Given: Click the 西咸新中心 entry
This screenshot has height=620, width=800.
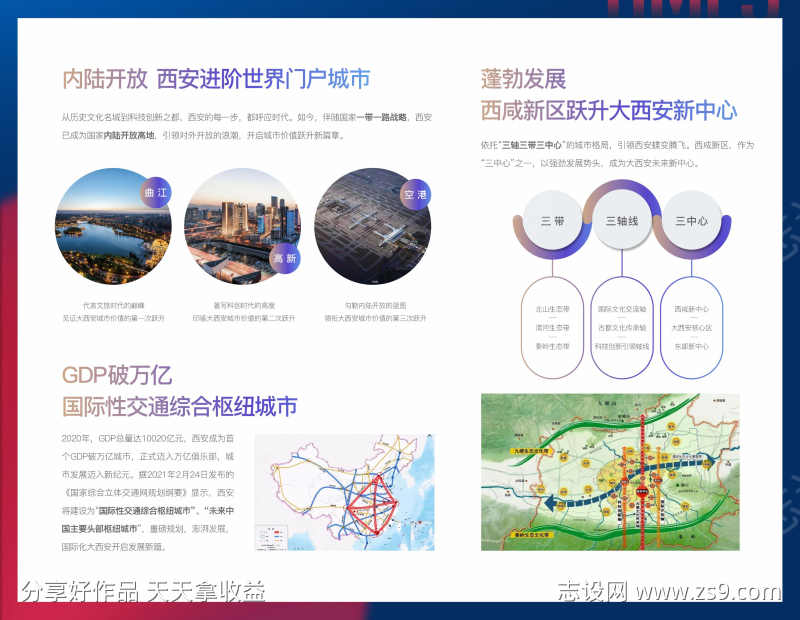Looking at the screenshot, I should point(691,309).
